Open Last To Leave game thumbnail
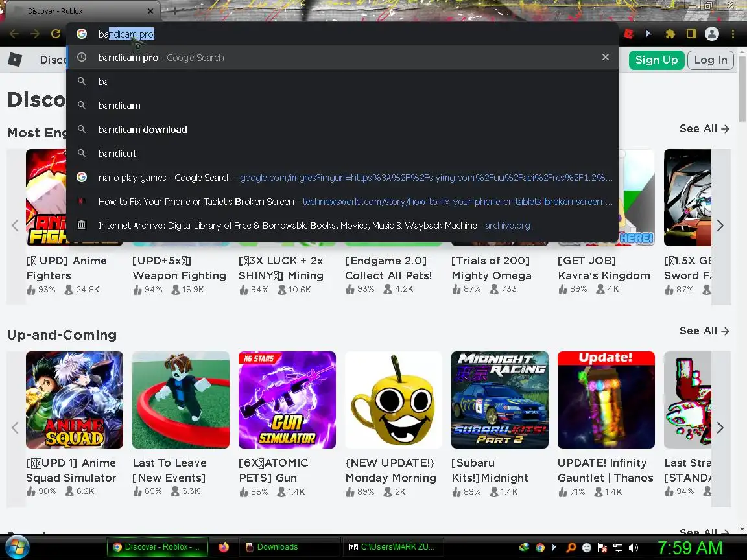Image resolution: width=747 pixels, height=560 pixels. (x=181, y=400)
